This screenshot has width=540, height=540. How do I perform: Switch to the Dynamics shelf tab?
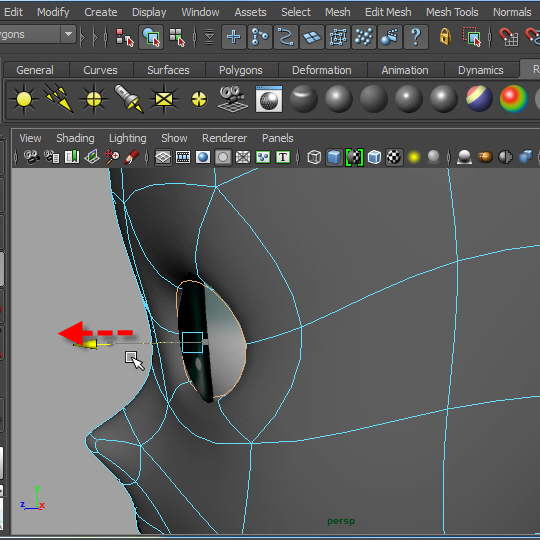click(x=481, y=70)
